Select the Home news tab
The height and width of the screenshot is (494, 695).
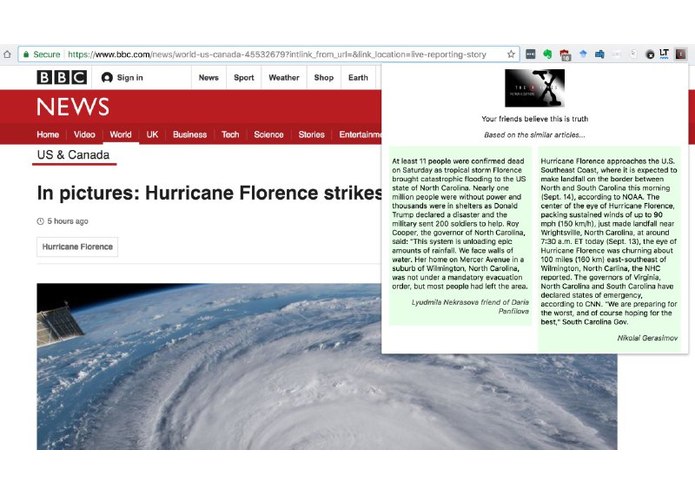coord(48,134)
